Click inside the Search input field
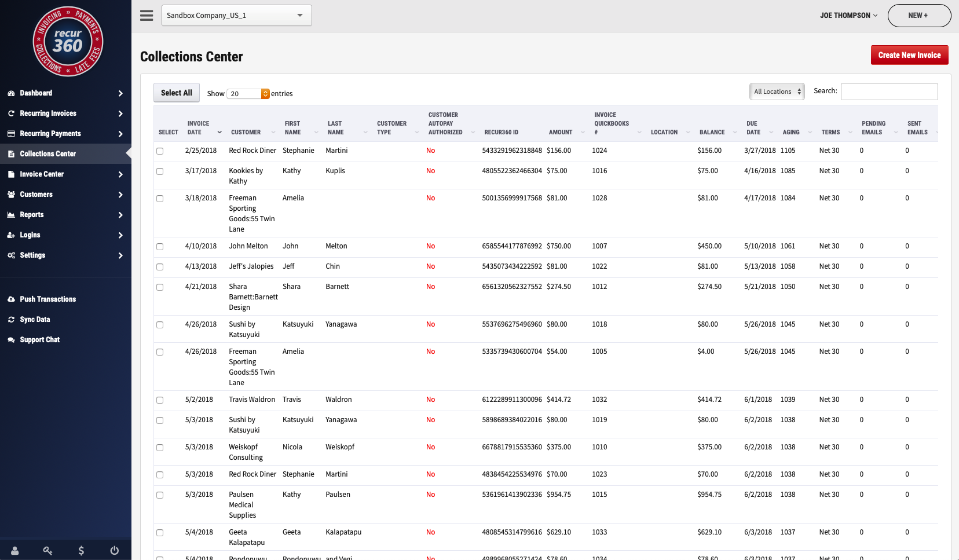The height and width of the screenshot is (560, 959). click(x=889, y=91)
